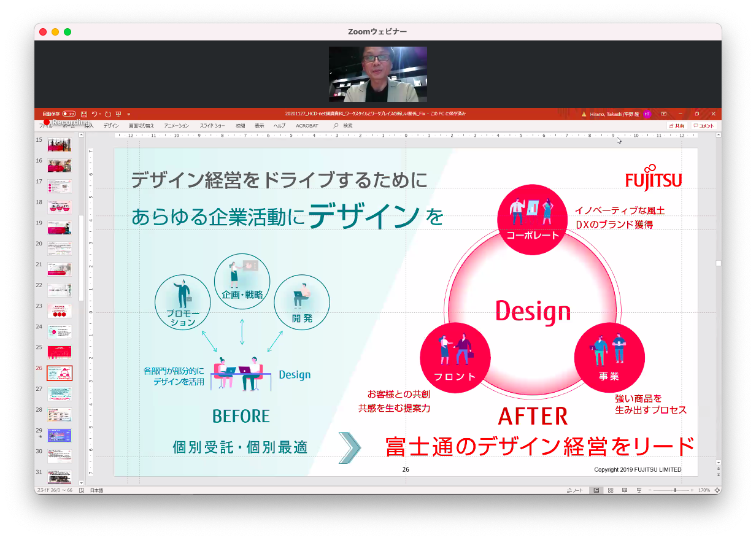This screenshot has width=756, height=540.
Task: Click the account warning triangle icon
Action: pos(584,114)
